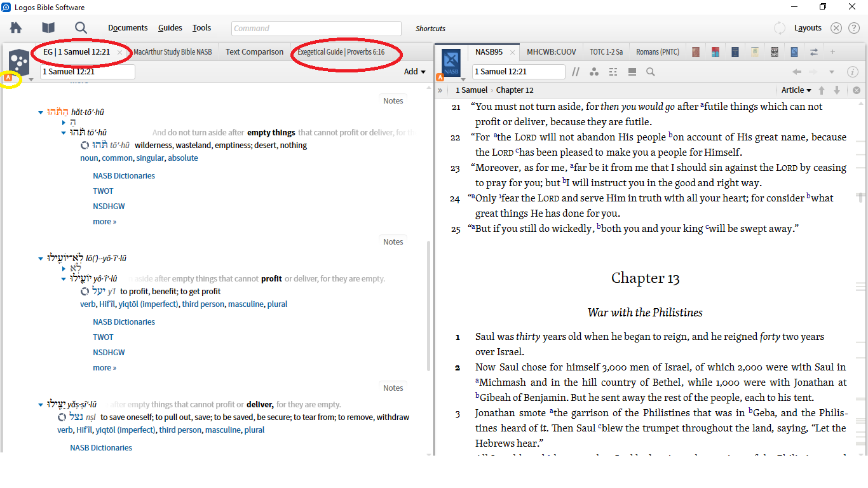This screenshot has height=488, width=868.
Task: Collapse the yǎṣ·ṣî'·lû word section
Action: coord(41,405)
